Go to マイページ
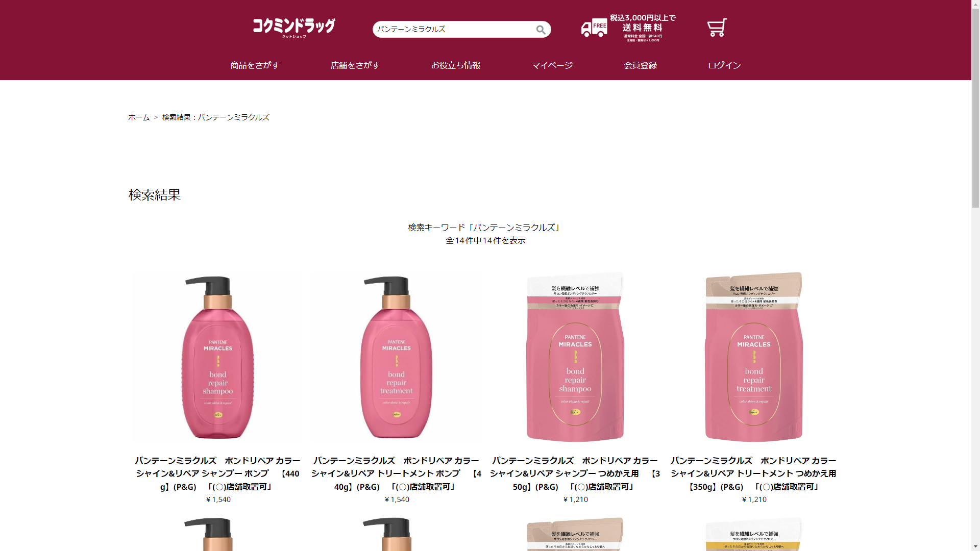This screenshot has width=980, height=551. 552,65
